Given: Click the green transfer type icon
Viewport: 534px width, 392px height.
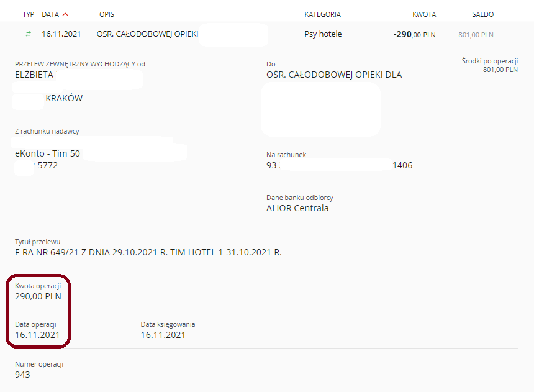Looking at the screenshot, I should point(29,34).
